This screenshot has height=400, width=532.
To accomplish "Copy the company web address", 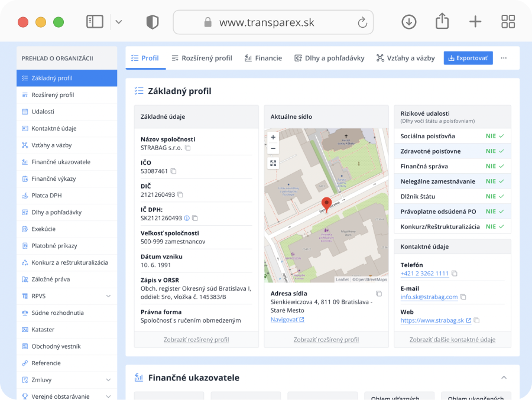I will tap(477, 319).
